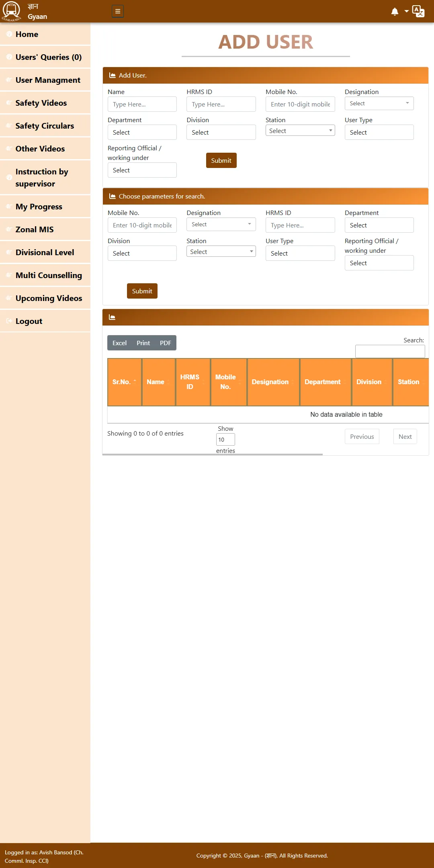The height and width of the screenshot is (868, 434).
Task: Open My Progress page
Action: point(45,207)
